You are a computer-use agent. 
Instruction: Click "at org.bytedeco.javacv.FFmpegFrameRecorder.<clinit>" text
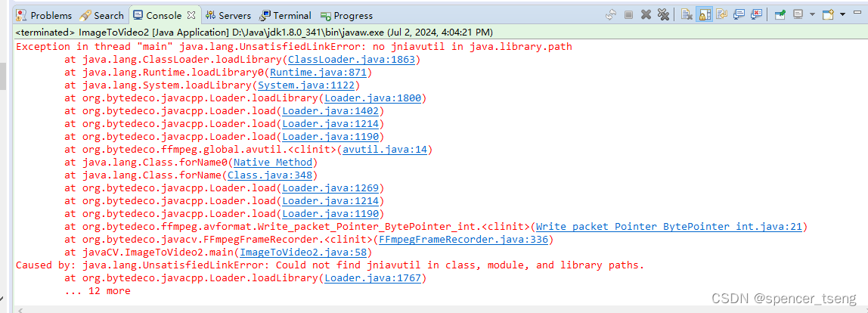pos(219,240)
